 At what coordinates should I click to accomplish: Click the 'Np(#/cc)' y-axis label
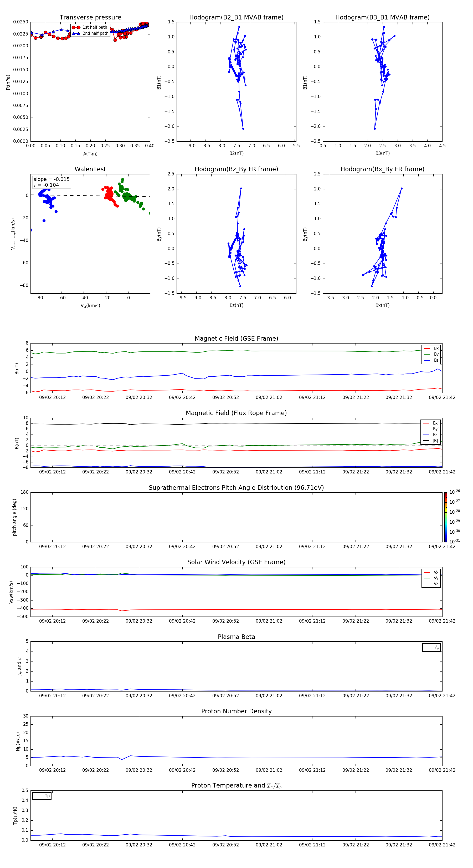tap(18, 741)
